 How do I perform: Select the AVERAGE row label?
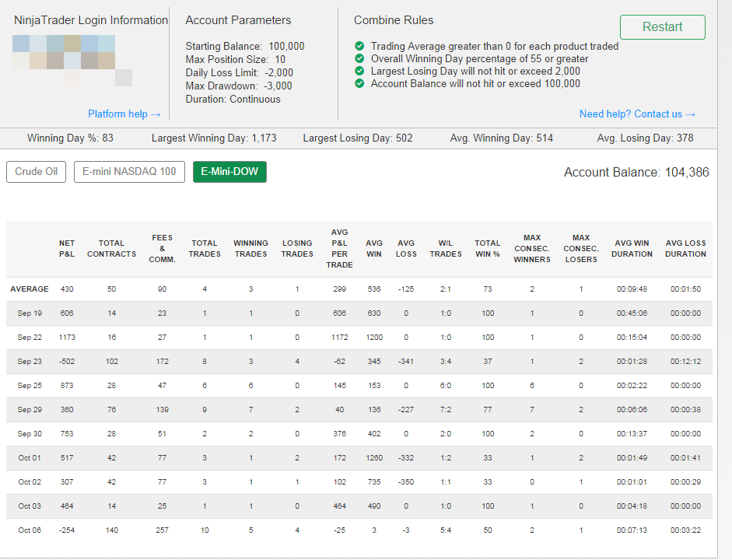[30, 289]
